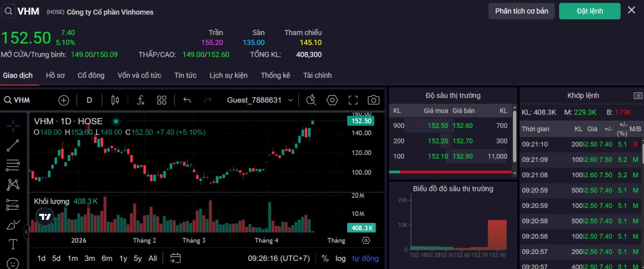Viewport: 644px width, 269px height.
Task: Toggle auto scale 'tự động'
Action: [365, 258]
